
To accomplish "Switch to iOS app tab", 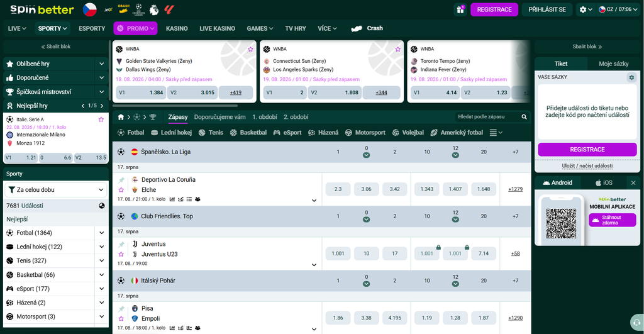I will coord(604,183).
